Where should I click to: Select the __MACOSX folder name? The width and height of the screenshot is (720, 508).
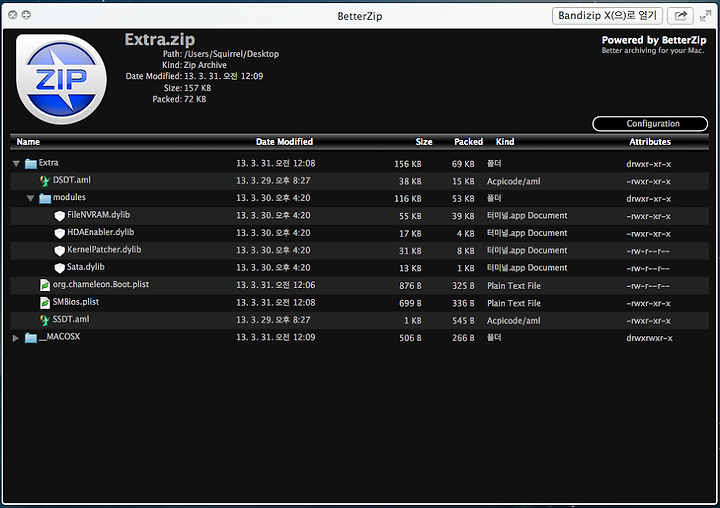[x=59, y=337]
